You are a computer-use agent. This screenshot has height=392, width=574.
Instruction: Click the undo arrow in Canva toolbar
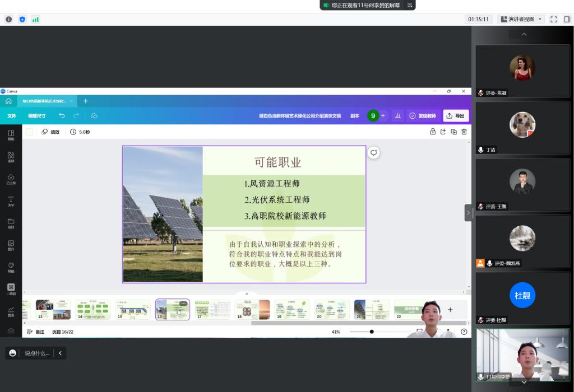[62, 116]
